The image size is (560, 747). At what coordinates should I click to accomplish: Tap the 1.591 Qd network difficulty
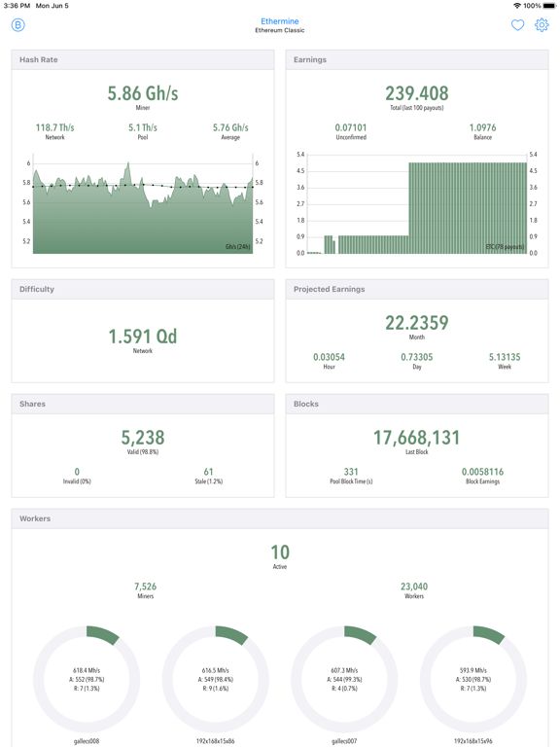[143, 337]
